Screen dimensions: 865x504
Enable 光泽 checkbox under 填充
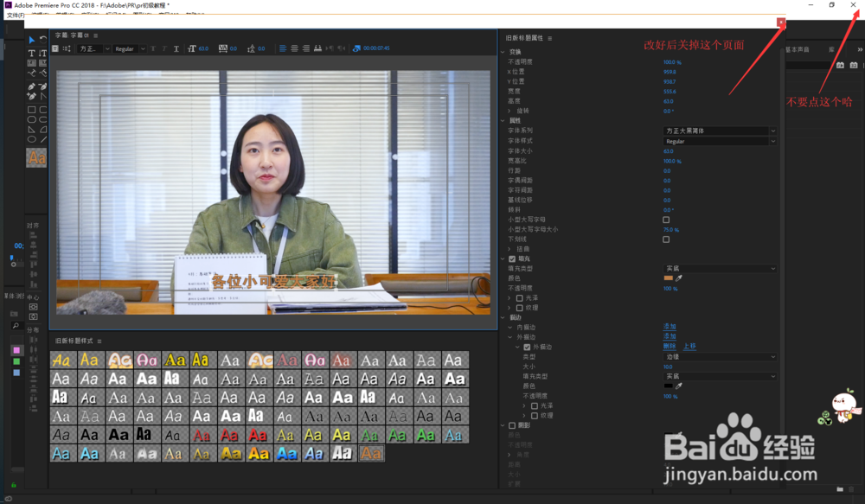pos(519,297)
